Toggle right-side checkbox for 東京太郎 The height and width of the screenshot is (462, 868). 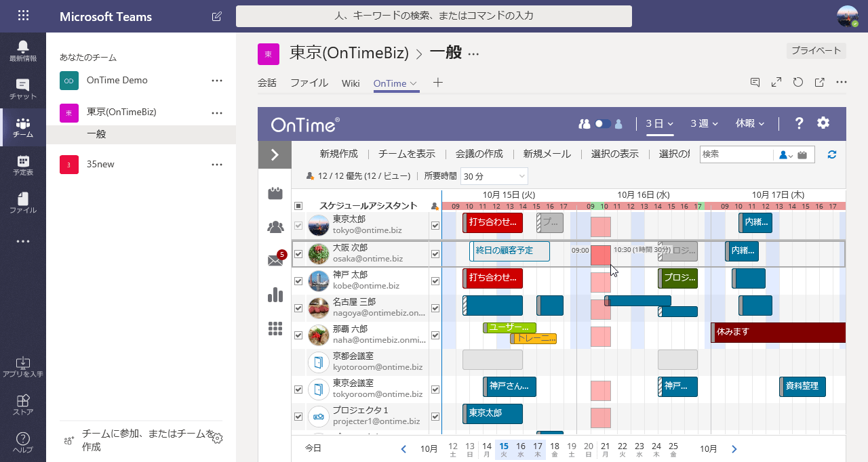point(435,226)
